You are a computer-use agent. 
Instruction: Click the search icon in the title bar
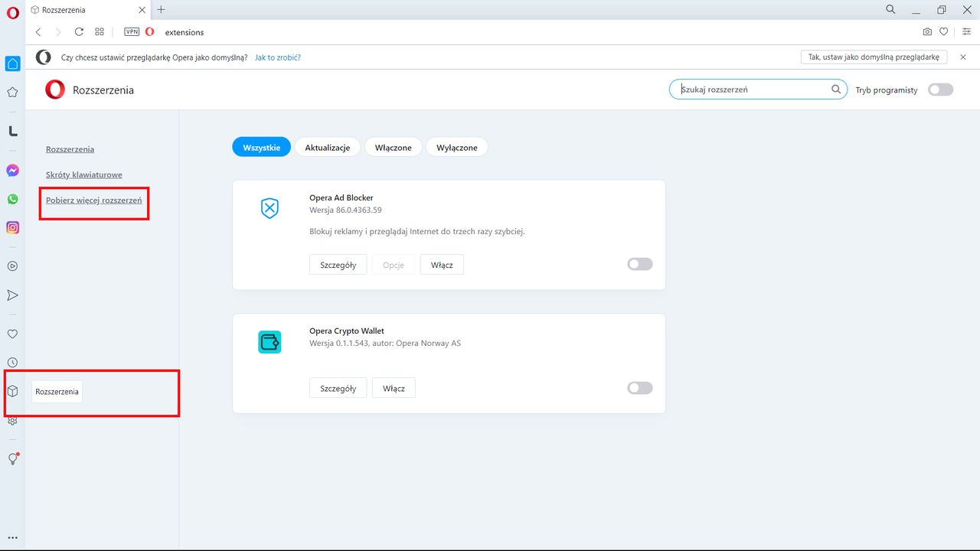click(x=890, y=10)
